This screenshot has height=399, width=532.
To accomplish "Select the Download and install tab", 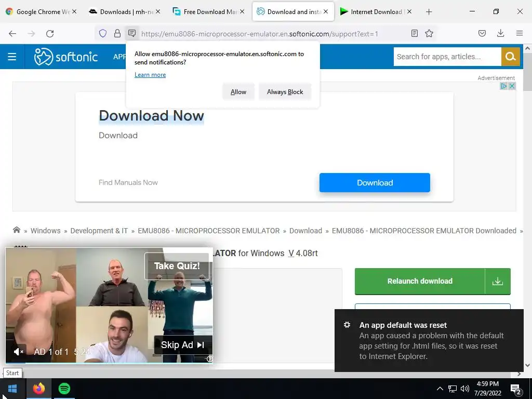I will coord(293,12).
